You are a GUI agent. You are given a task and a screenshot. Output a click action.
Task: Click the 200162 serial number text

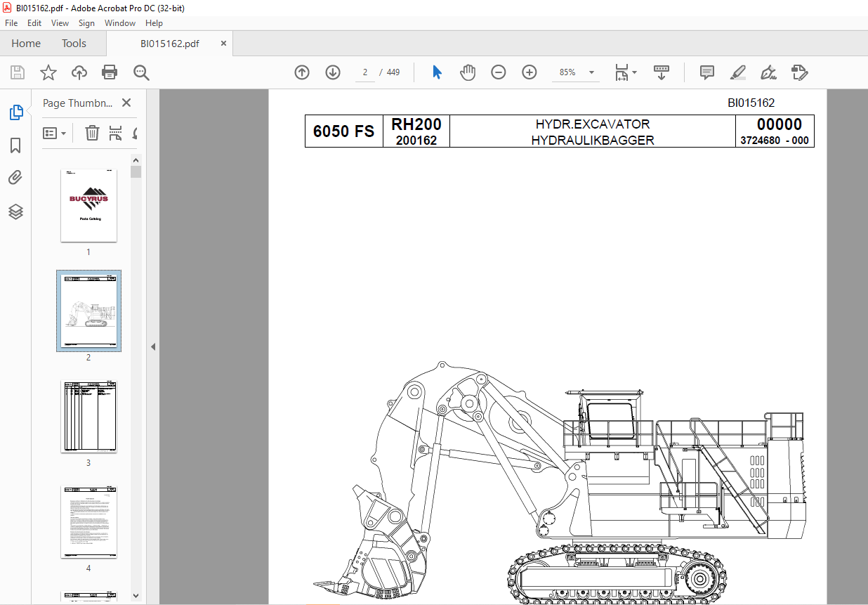coord(416,141)
